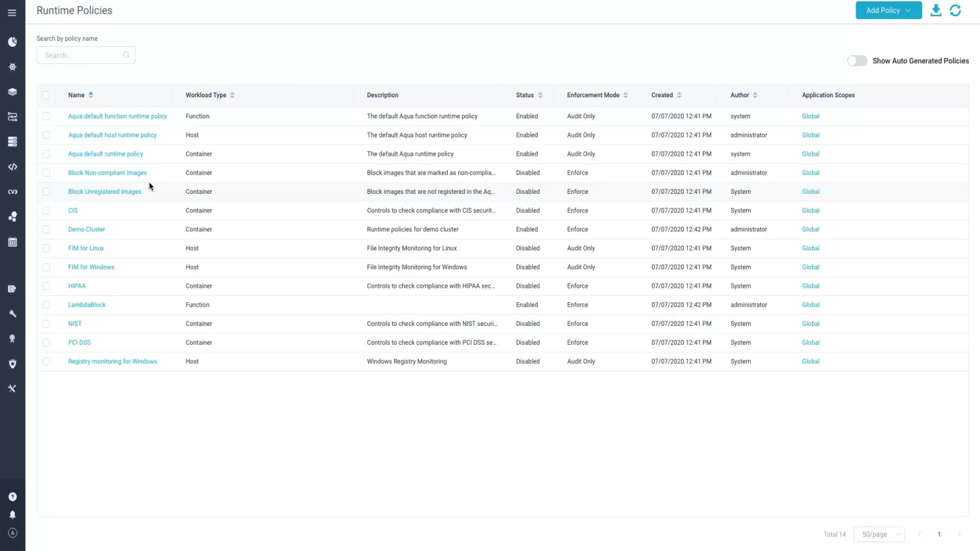
Task: Sort by Workload Type column arrows
Action: pos(232,95)
